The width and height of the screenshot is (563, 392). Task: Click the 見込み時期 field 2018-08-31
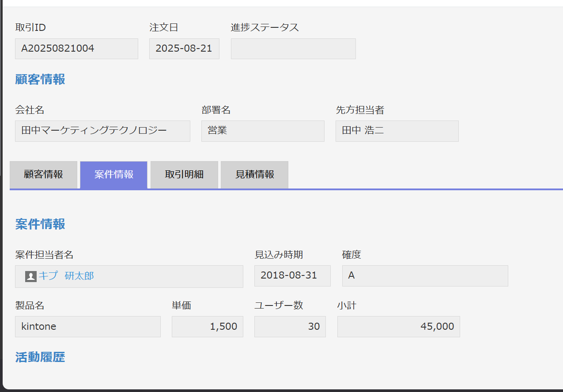(292, 276)
